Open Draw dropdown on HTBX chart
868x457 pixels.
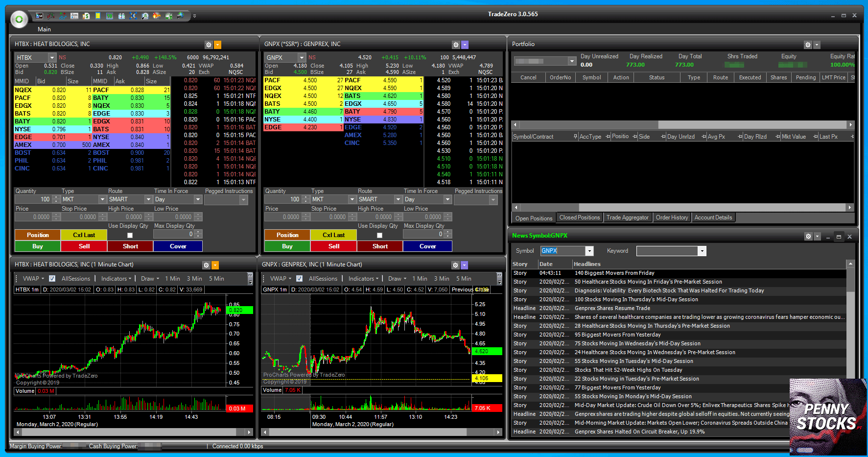point(150,279)
